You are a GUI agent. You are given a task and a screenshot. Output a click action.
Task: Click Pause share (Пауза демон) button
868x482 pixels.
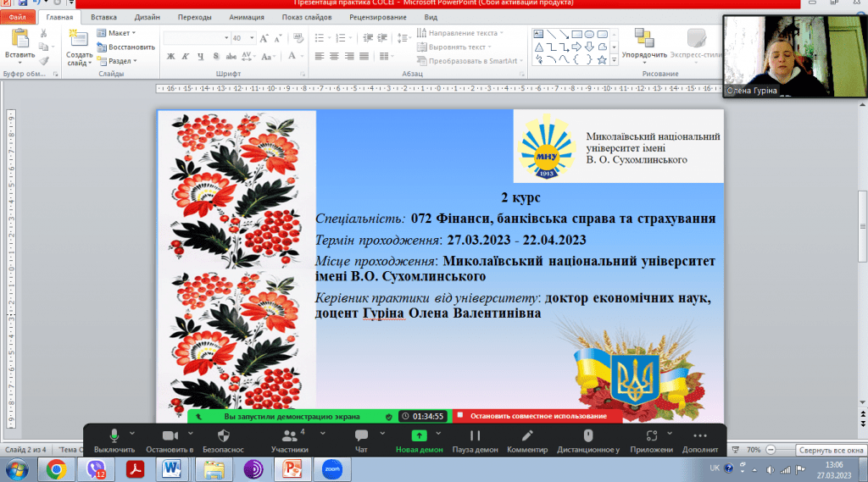click(x=475, y=435)
